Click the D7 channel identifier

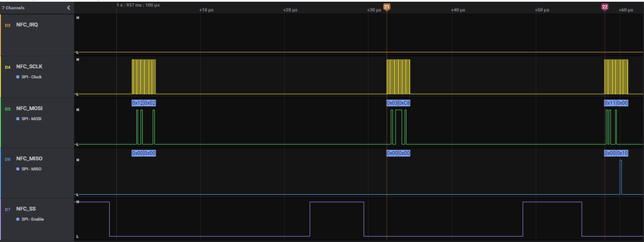[7, 209]
